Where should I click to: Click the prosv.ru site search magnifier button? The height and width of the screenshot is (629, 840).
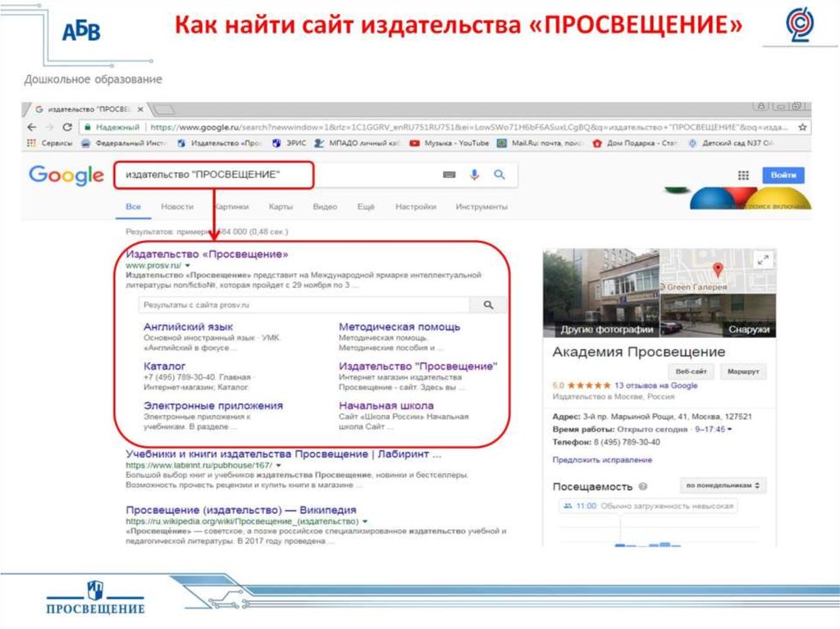coord(489,304)
